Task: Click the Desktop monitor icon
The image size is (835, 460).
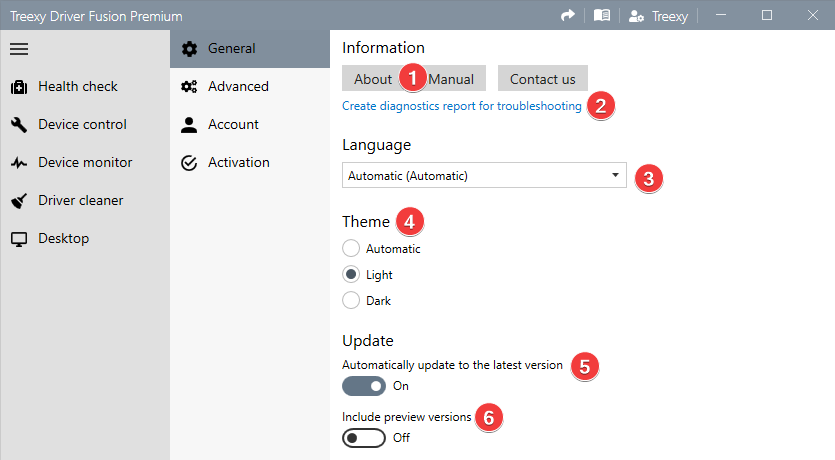Action: point(19,239)
